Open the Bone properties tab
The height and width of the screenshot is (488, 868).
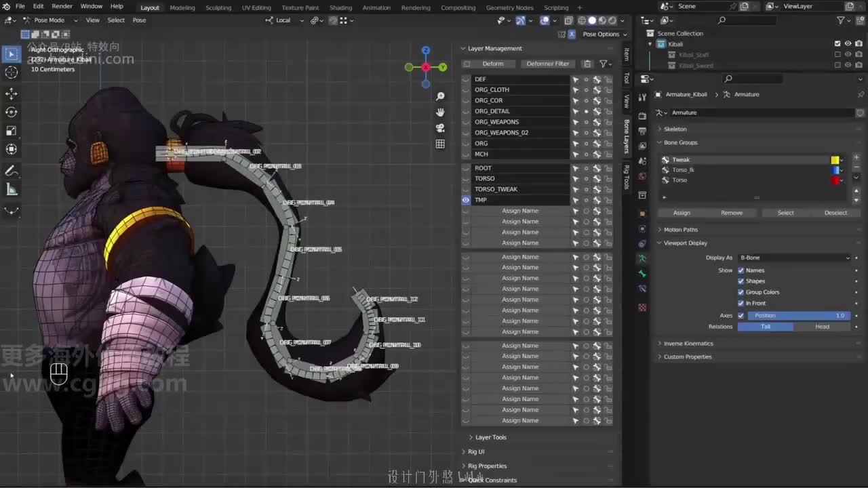pos(642,273)
